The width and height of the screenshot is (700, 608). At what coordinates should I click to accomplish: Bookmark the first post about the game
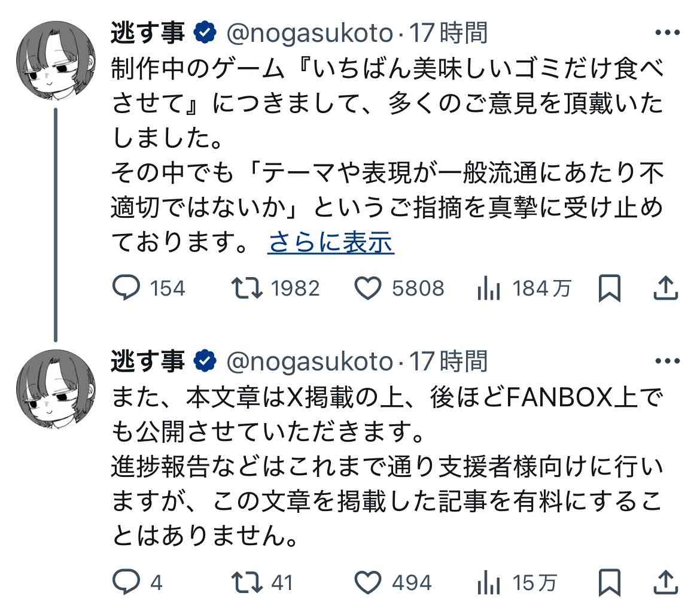(x=609, y=289)
